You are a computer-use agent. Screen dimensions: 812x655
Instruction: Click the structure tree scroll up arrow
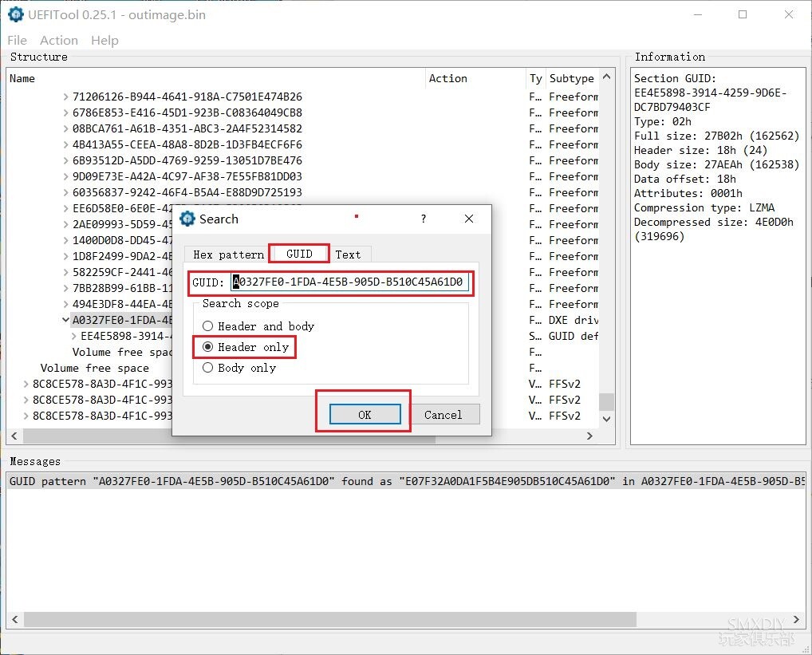[606, 77]
